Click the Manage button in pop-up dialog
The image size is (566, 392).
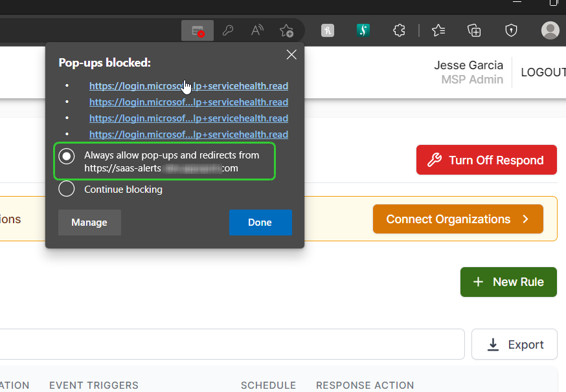click(x=89, y=222)
